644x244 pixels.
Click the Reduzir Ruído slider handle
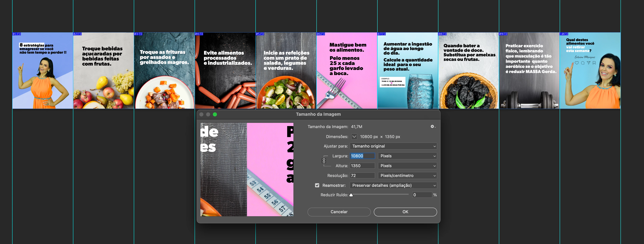pyautogui.click(x=351, y=195)
